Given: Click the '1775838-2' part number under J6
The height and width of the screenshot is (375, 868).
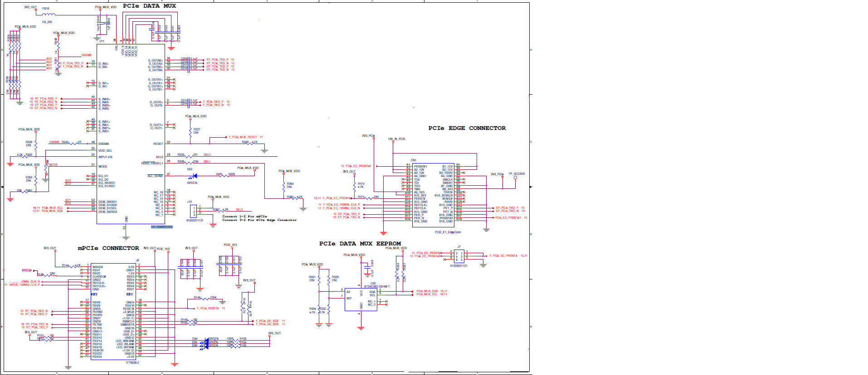Looking at the screenshot, I should [132, 363].
